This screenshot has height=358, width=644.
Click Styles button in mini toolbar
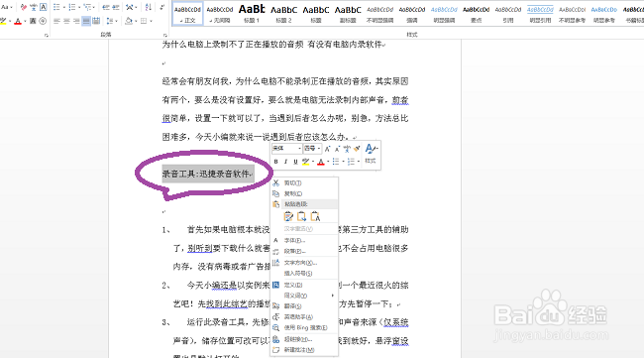(371, 154)
